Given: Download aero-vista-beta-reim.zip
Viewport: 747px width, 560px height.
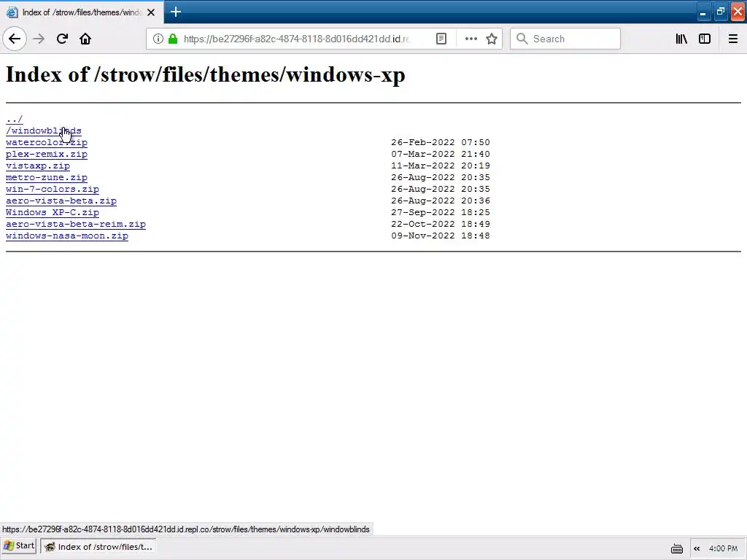Looking at the screenshot, I should click(x=76, y=224).
